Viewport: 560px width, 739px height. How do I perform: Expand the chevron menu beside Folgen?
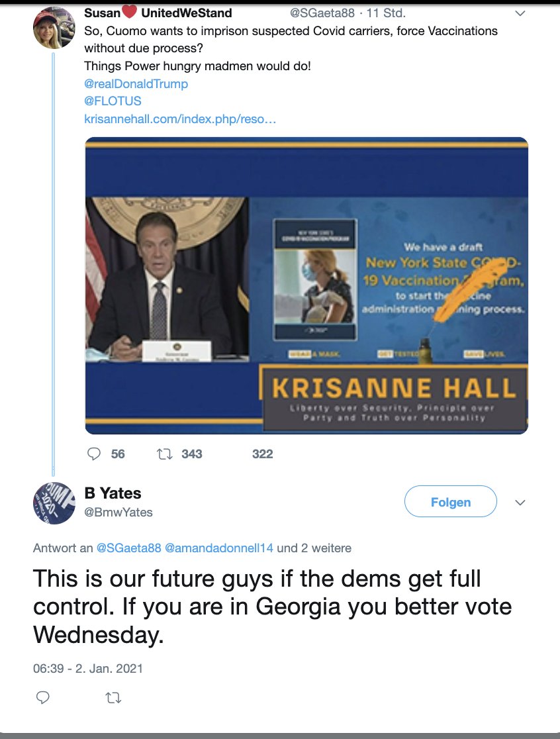(520, 503)
